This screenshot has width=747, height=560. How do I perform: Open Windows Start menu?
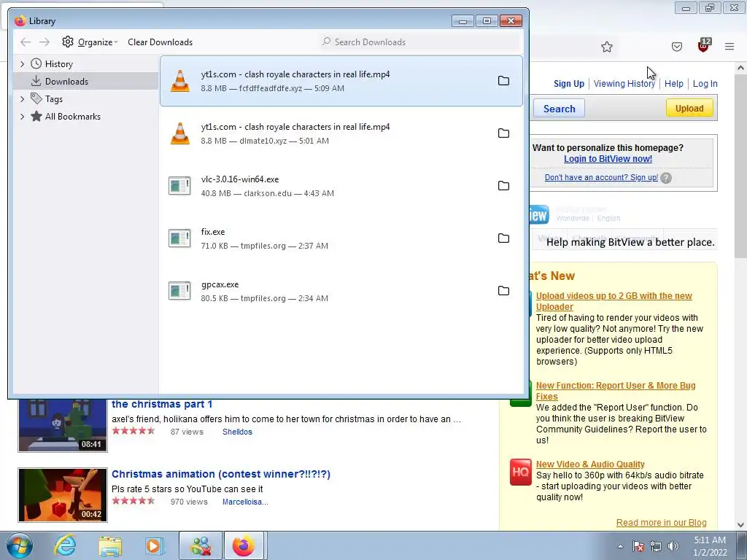(x=20, y=545)
